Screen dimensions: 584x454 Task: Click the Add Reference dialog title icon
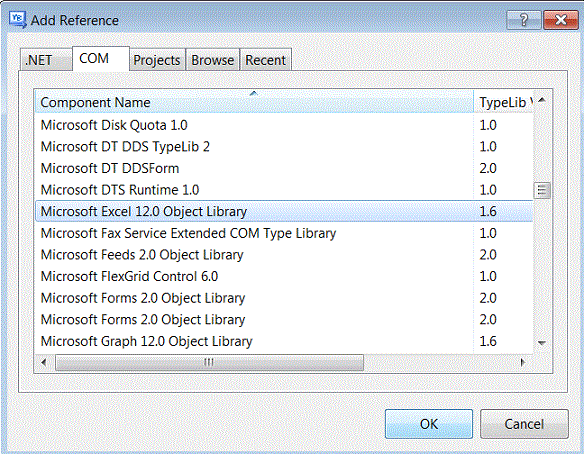(x=18, y=20)
